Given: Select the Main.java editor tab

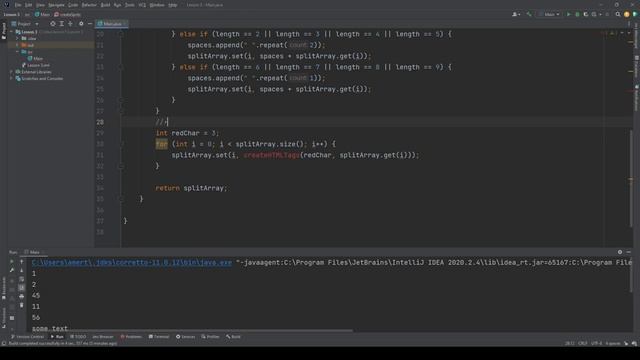Looking at the screenshot, I should coord(112,24).
